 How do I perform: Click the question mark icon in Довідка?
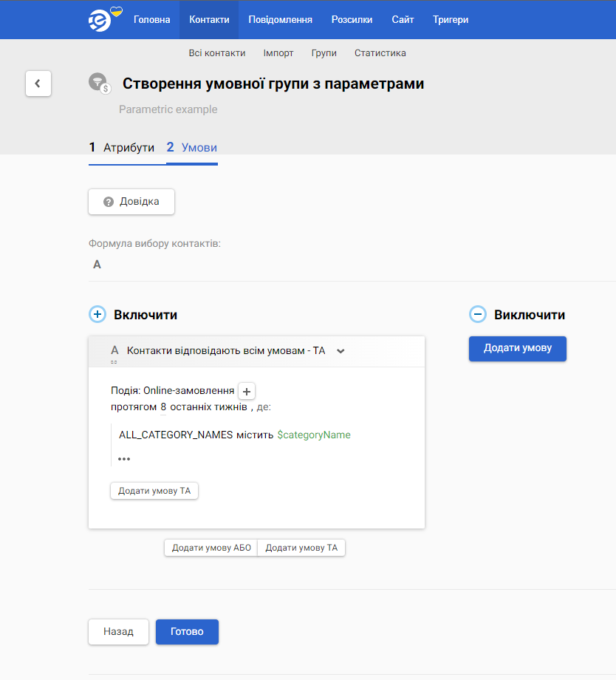coord(109,202)
